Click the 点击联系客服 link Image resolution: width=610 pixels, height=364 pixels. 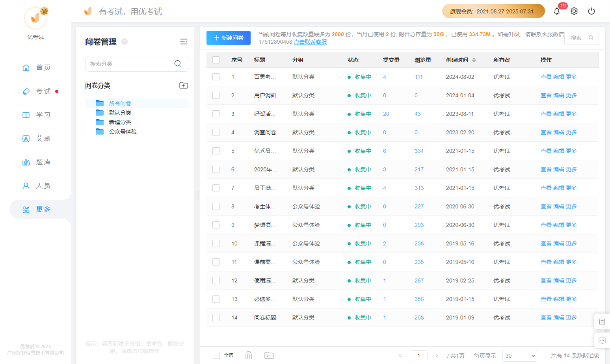pyautogui.click(x=311, y=42)
